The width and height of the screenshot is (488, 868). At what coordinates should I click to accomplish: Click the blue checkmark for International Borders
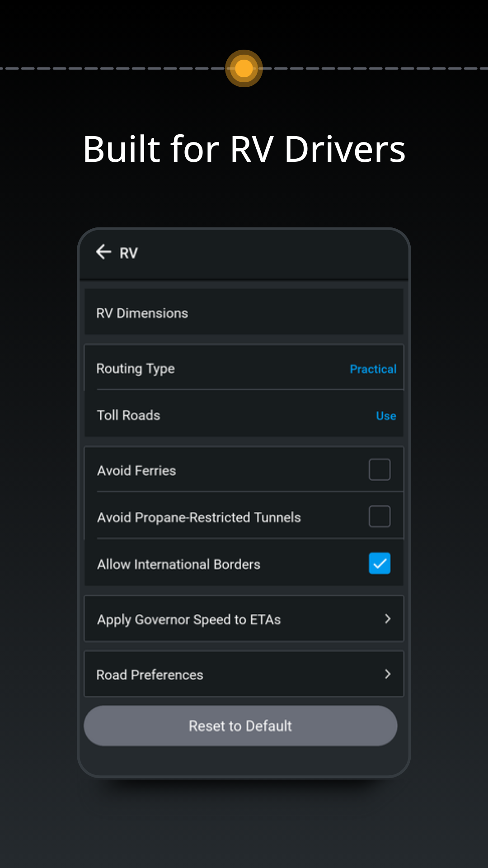[380, 563]
